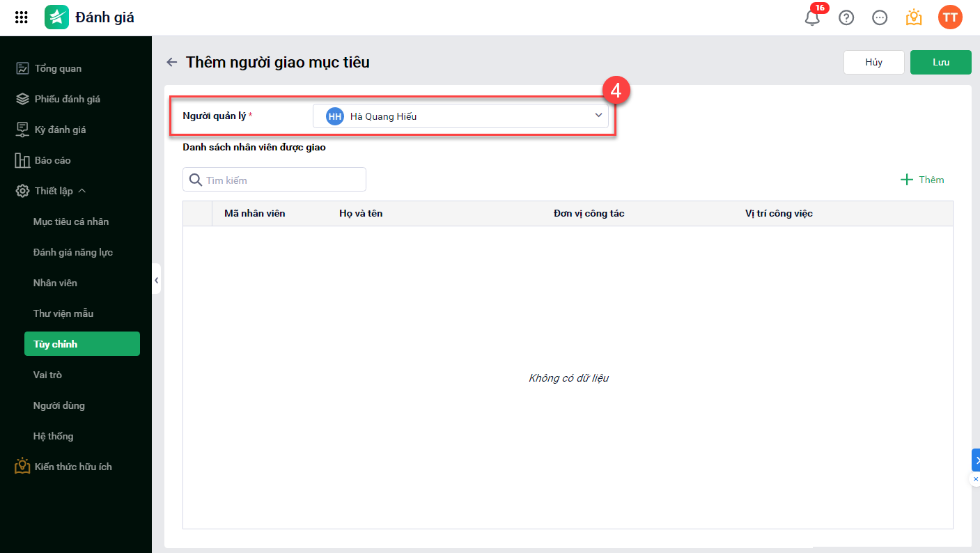Click the Không có dữ liệu message
This screenshot has height=553, width=980.
[568, 378]
